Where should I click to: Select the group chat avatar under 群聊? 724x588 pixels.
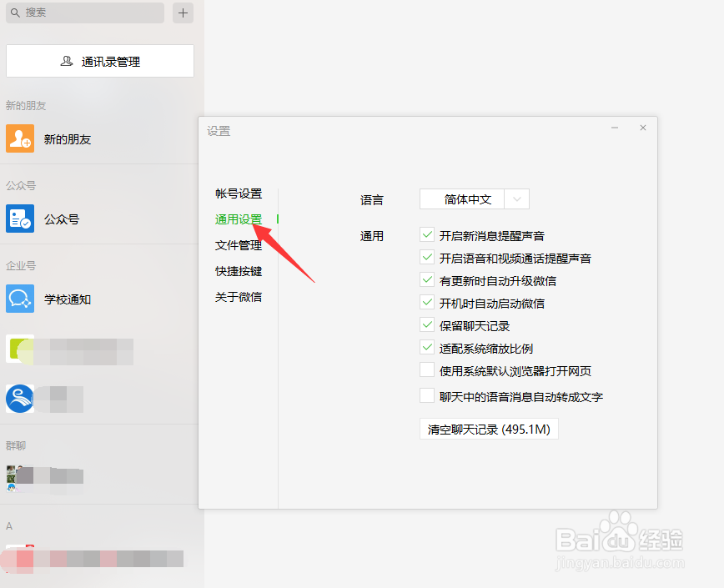pos(20,479)
